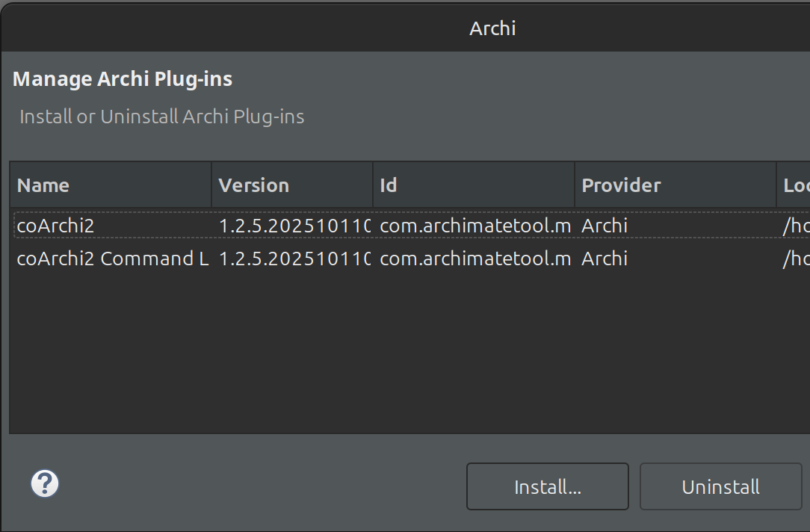This screenshot has height=532, width=810.
Task: Click the Id cell of coArchi2 Command Line
Action: (475, 259)
